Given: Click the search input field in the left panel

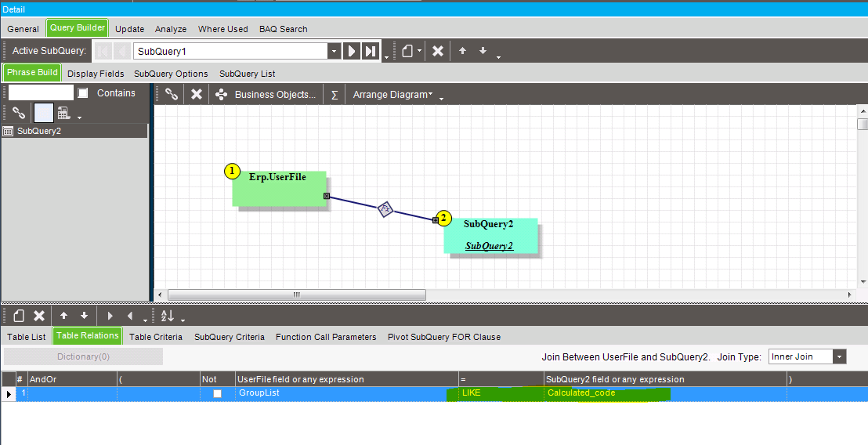Looking at the screenshot, I should click(x=41, y=93).
